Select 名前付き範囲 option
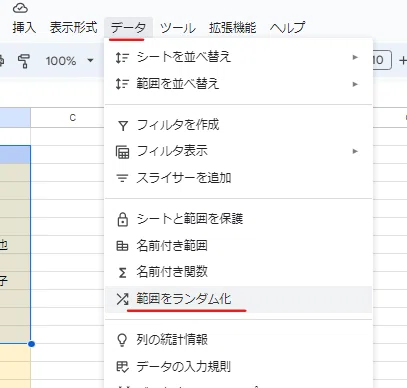This screenshot has width=407, height=388. pos(238,246)
